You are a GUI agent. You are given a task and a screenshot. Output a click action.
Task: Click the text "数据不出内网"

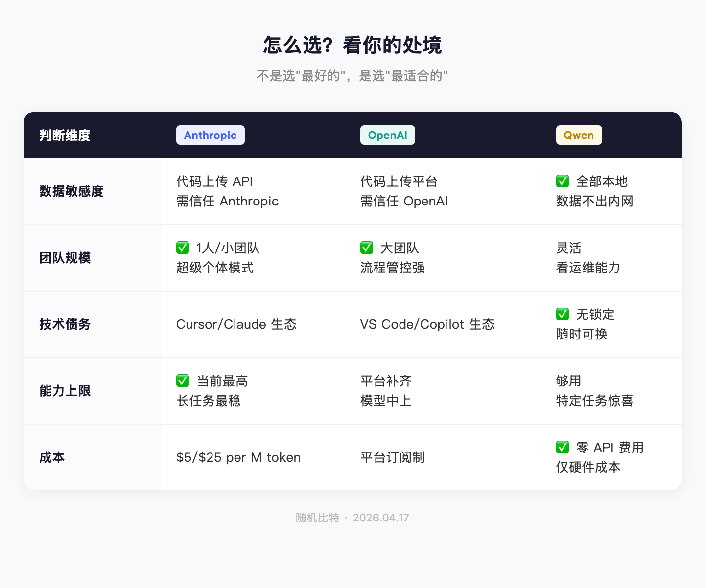point(595,201)
